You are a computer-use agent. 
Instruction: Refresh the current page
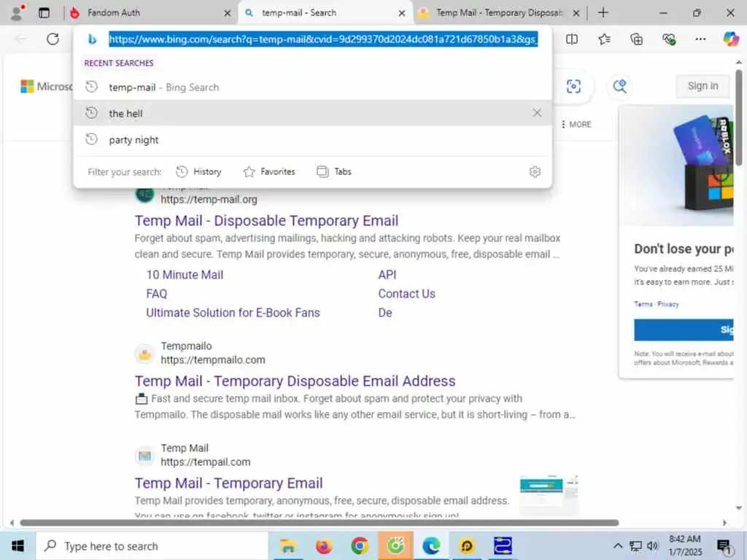pyautogui.click(x=53, y=39)
